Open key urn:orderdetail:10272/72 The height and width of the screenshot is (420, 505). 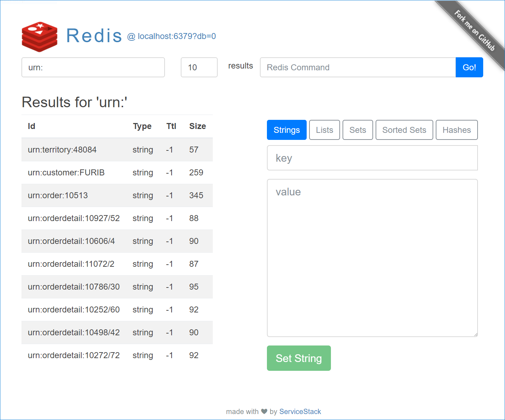point(74,355)
